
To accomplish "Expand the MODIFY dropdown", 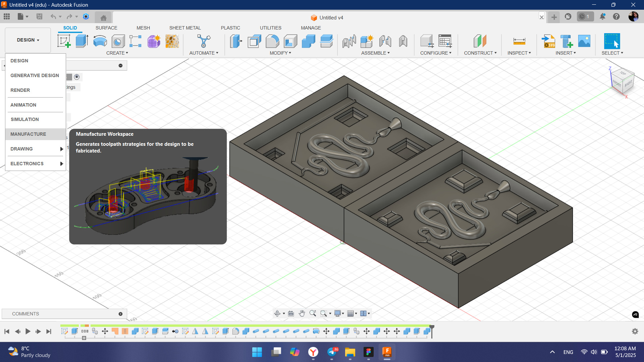I will click(x=280, y=53).
